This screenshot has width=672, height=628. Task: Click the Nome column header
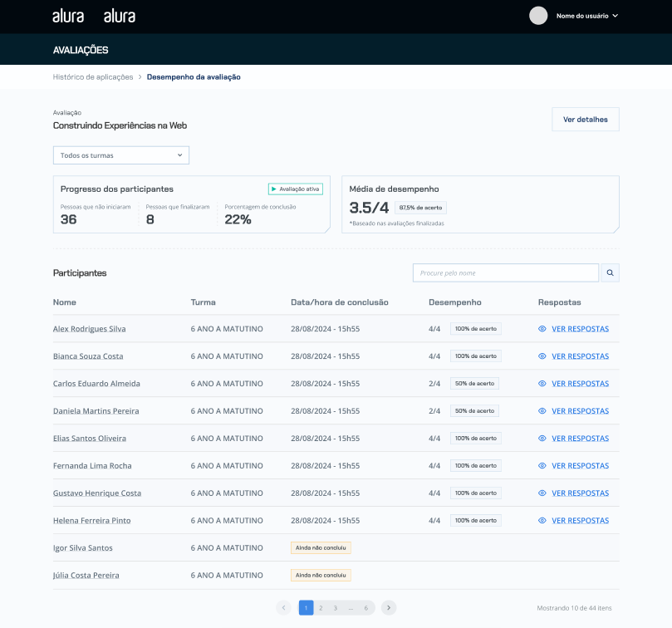point(65,302)
